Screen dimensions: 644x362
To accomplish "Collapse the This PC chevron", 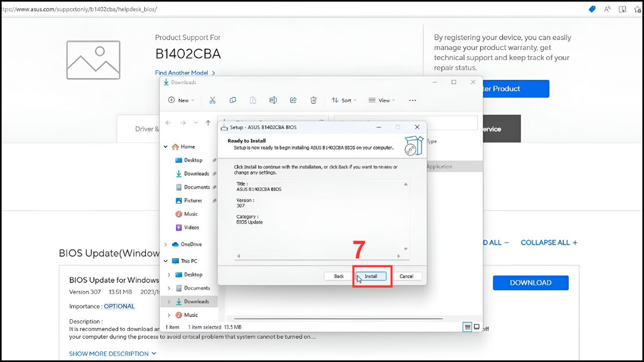I will tap(165, 261).
